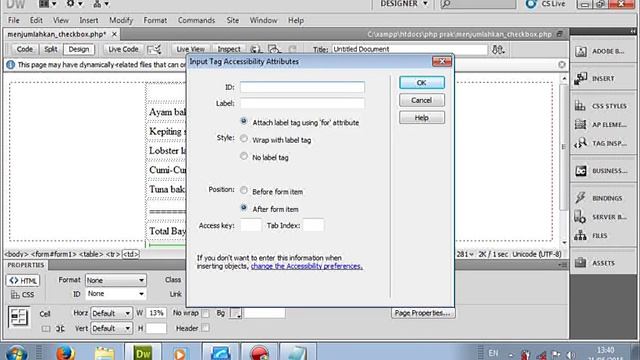Open Windows Explorer folder in taskbar
The height and width of the screenshot is (360, 640).
click(104, 353)
